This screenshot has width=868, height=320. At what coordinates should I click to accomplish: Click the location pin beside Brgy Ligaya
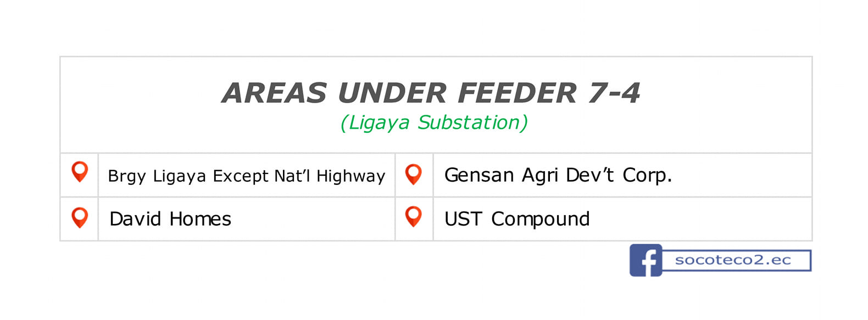pos(80,172)
